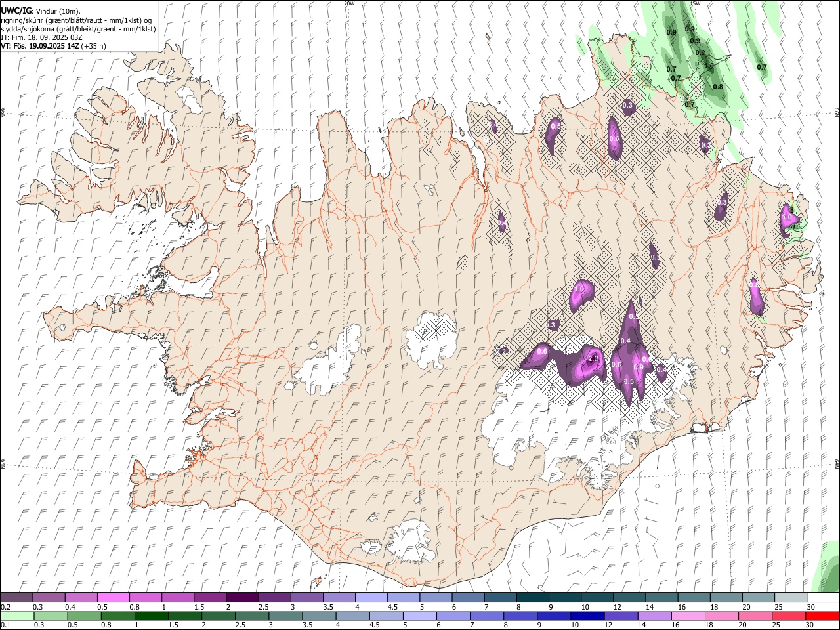Pick snow legend swatch between 3 and 3.5
The image size is (840, 630).
tap(306, 597)
